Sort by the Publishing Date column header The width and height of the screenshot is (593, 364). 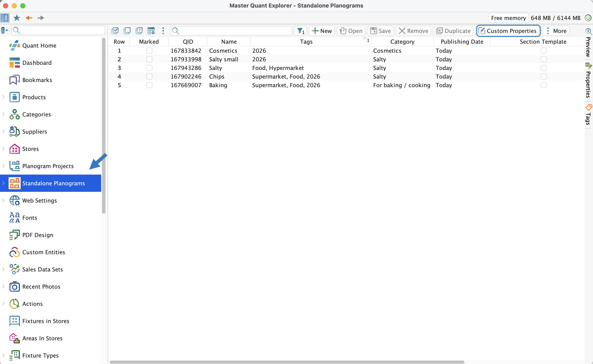(462, 42)
